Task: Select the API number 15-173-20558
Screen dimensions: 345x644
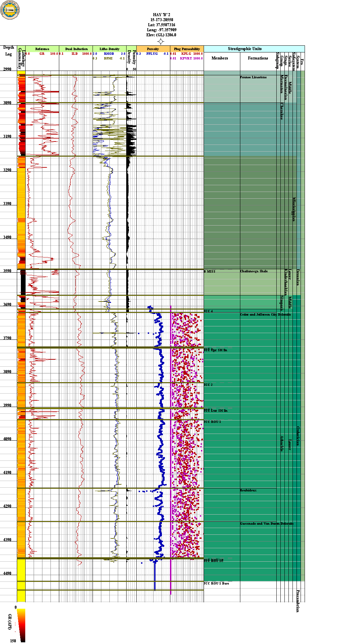Action: (162, 20)
